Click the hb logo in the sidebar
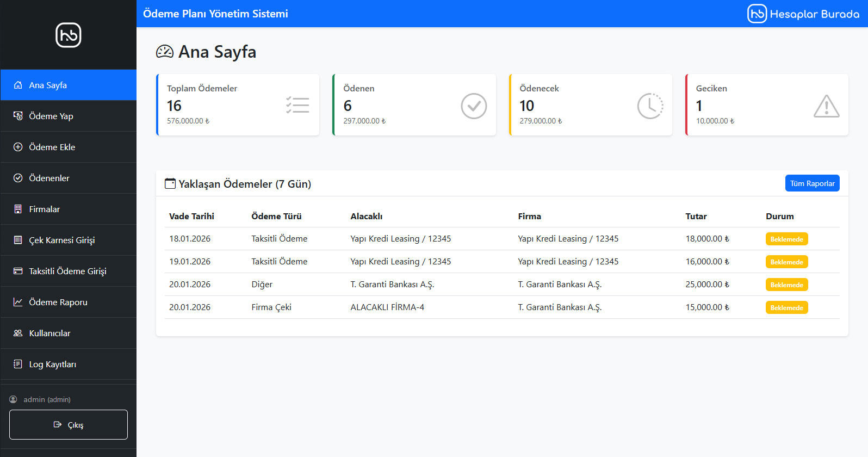The image size is (868, 457). [68, 35]
